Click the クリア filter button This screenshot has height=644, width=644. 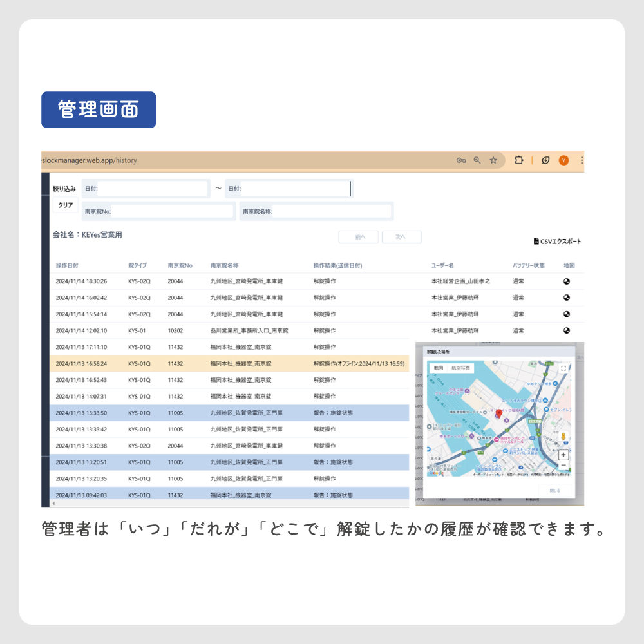click(x=66, y=205)
